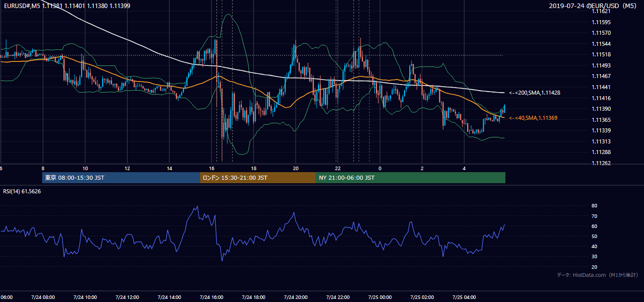Select the ロンドン 15:30-21:00 JST session bar
Image resolution: width=644 pixels, height=302 pixels.
[258, 178]
